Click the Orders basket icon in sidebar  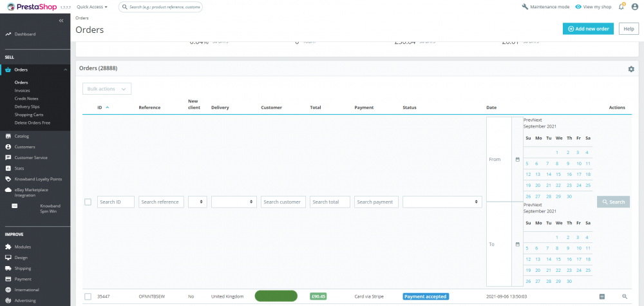tap(8, 70)
